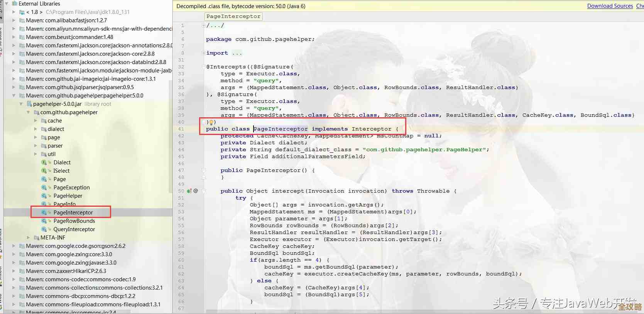The height and width of the screenshot is (314, 644).
Task: Collapse the com.github.pagehelper package node
Action: click(x=28, y=112)
